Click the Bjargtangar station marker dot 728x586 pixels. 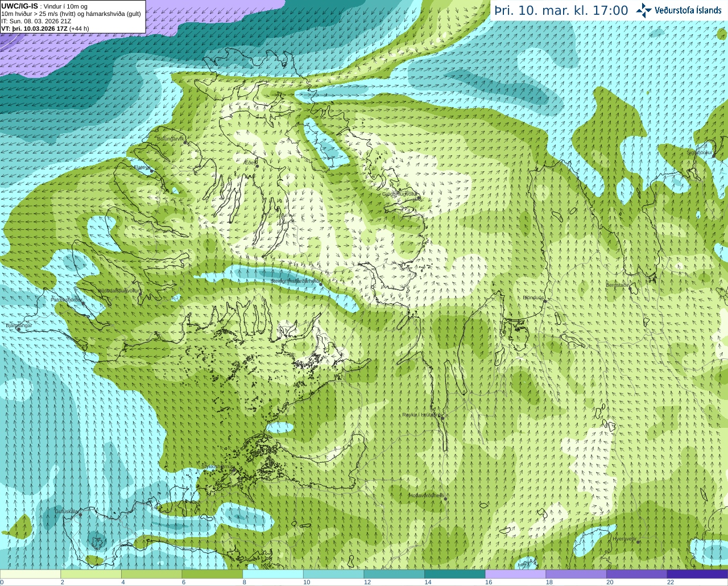19,329
